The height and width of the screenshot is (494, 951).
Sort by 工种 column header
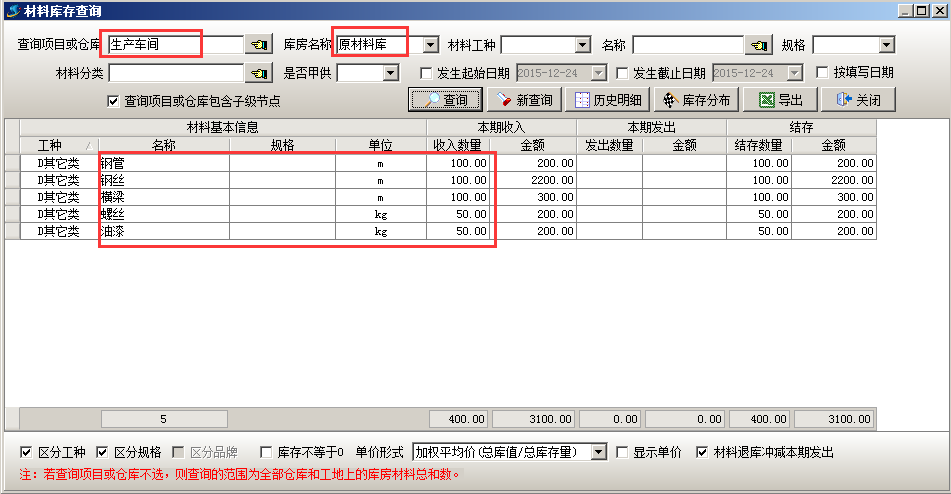pos(59,145)
